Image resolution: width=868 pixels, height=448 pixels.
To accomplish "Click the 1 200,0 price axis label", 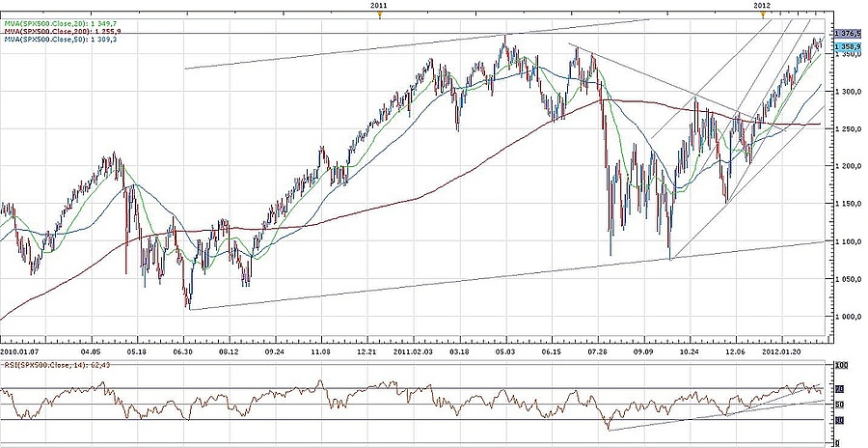I will pos(846,166).
